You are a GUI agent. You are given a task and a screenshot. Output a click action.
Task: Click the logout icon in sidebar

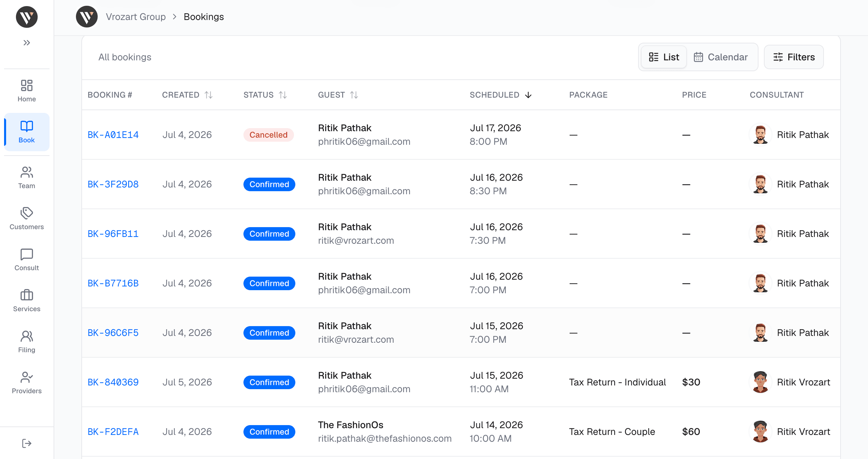pyautogui.click(x=27, y=443)
